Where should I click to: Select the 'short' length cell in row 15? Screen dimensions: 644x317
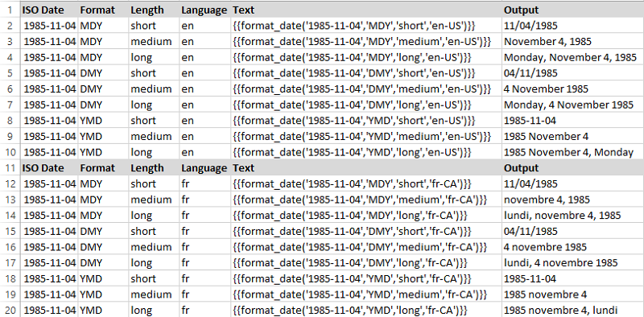click(x=154, y=231)
